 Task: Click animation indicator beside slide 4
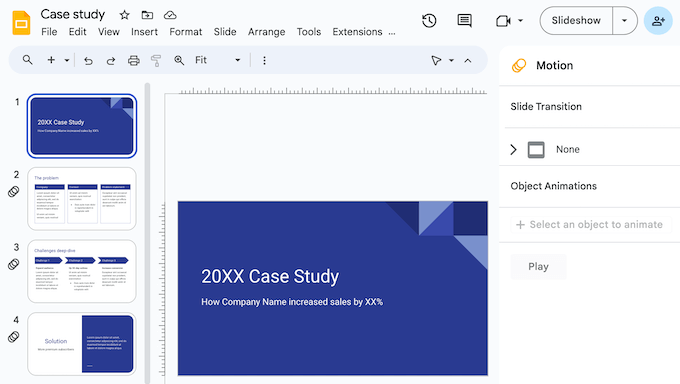pos(13,337)
